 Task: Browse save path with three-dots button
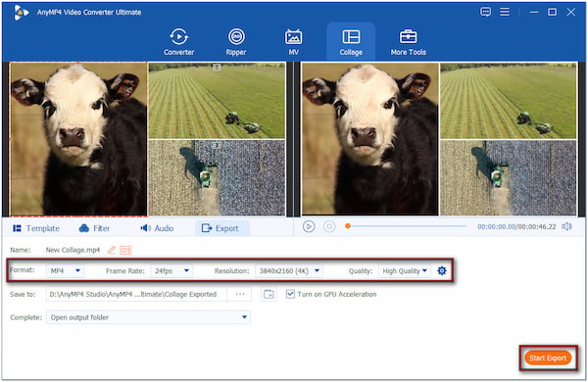(x=240, y=294)
